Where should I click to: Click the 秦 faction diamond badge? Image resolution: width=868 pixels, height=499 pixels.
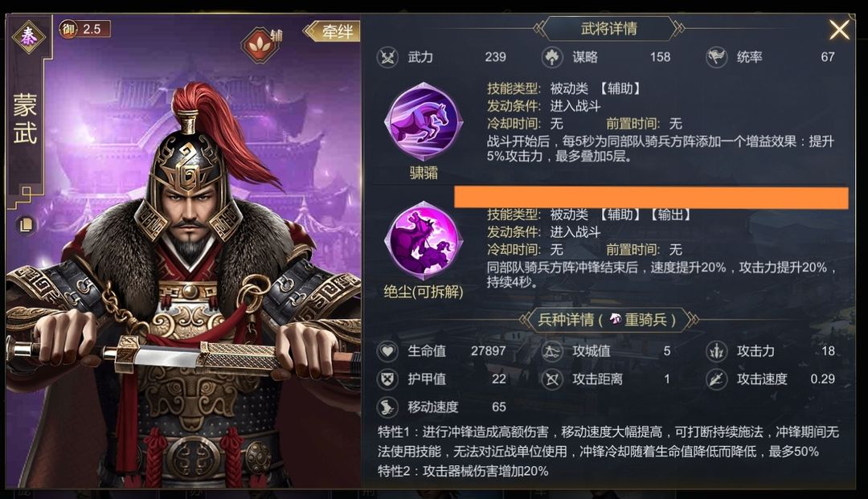click(x=28, y=36)
